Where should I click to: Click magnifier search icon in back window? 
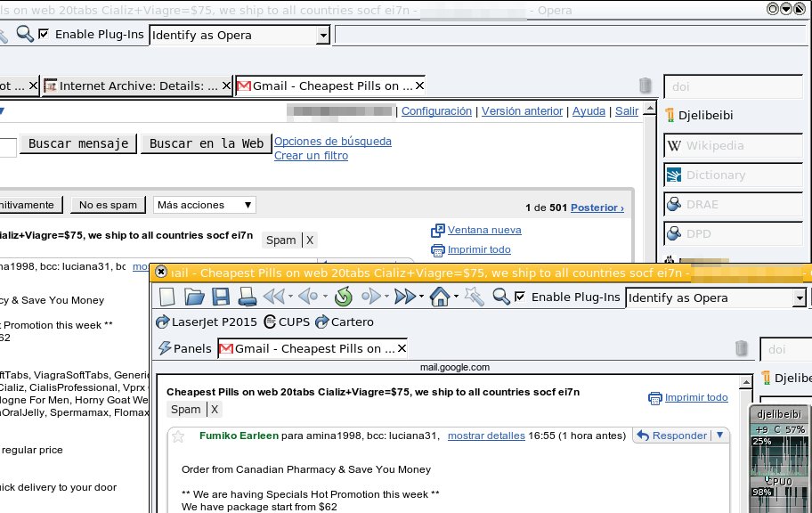tap(24, 34)
